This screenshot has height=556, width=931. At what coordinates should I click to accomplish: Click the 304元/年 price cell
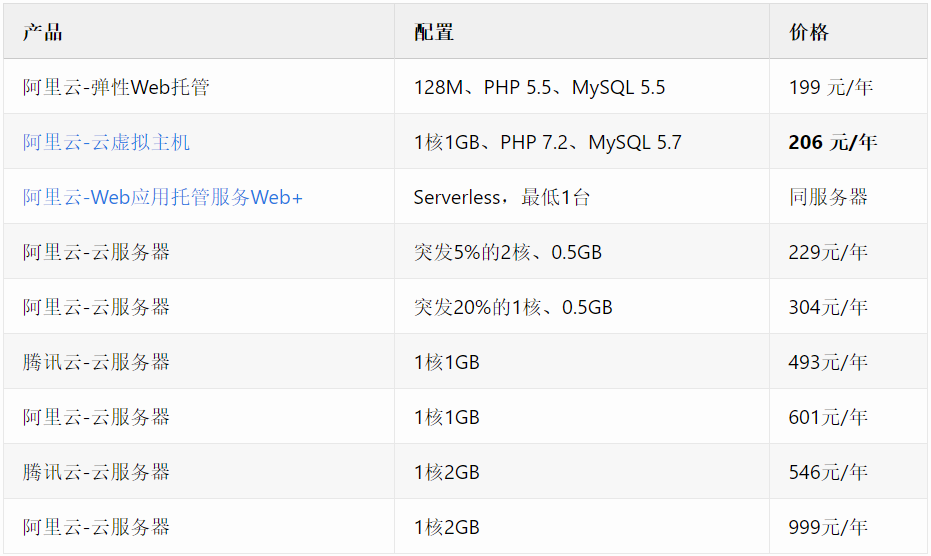848,307
